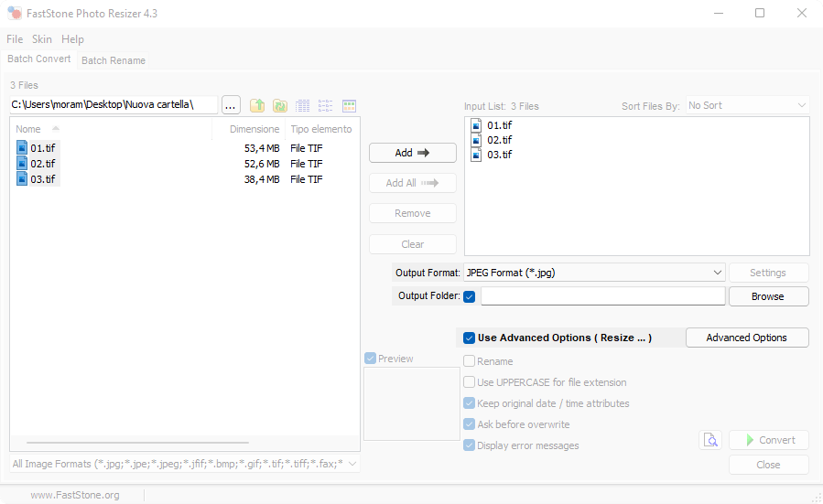Click the conversion preview magnifier icon

[710, 439]
